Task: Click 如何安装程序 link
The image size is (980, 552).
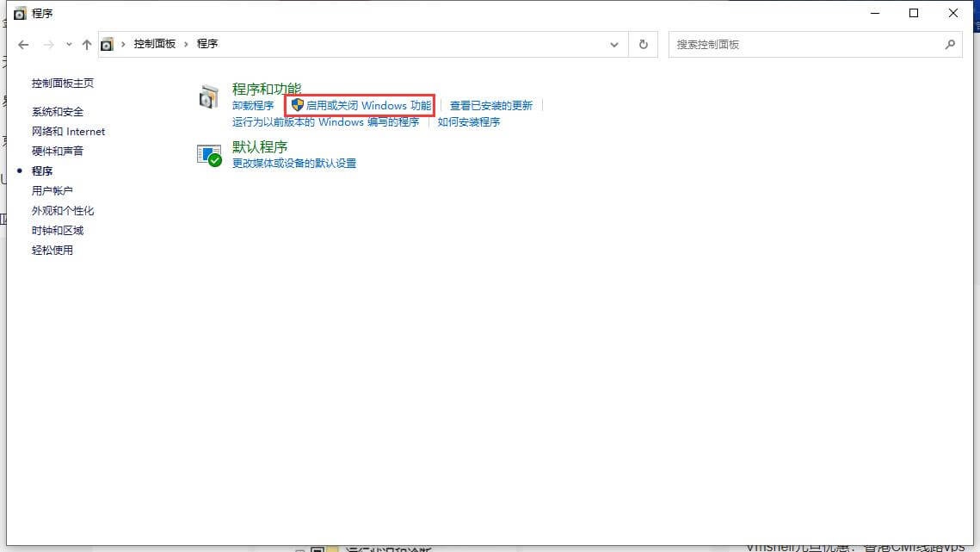Action: click(469, 122)
